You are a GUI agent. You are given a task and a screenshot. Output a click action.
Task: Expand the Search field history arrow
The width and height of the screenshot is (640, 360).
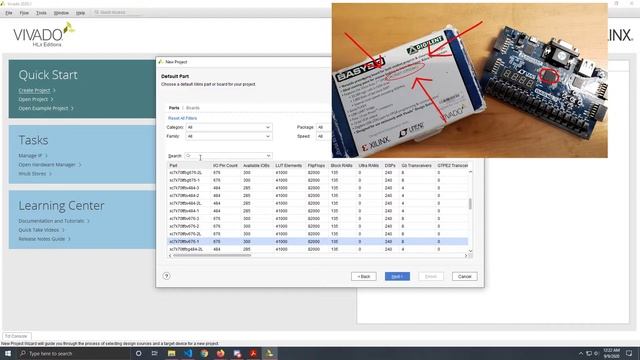pos(268,156)
